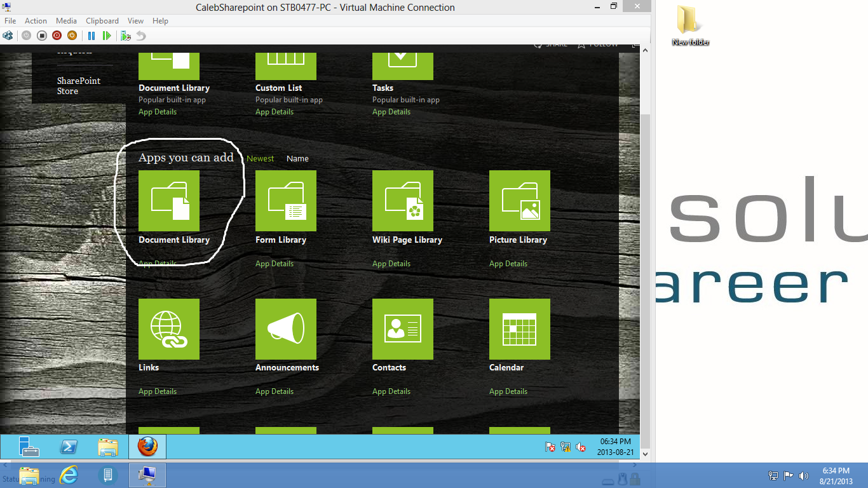868x488 pixels.
Task: Click the Contacts name label
Action: click(389, 367)
